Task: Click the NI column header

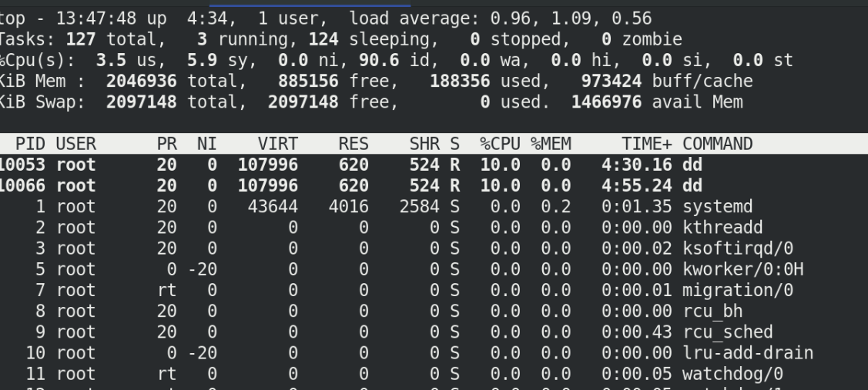Action: 207,144
